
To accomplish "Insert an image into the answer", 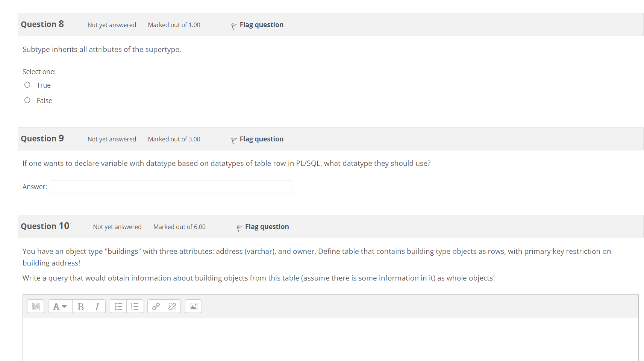I will (x=194, y=306).
